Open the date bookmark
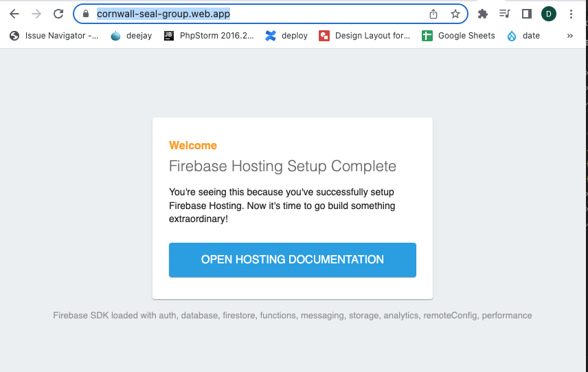 coord(523,36)
